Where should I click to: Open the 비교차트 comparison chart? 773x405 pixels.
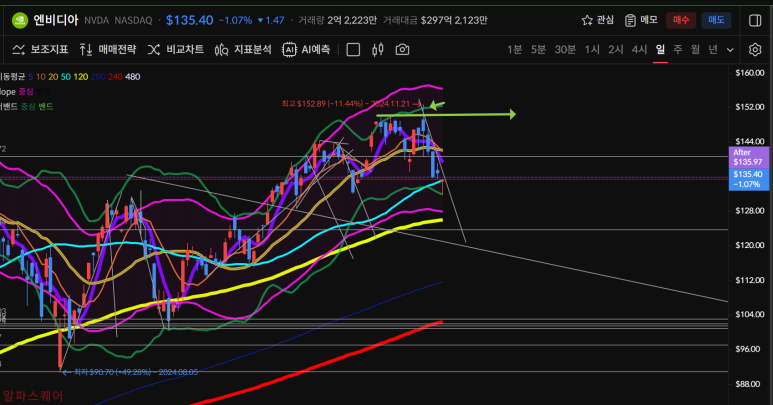tap(176, 49)
